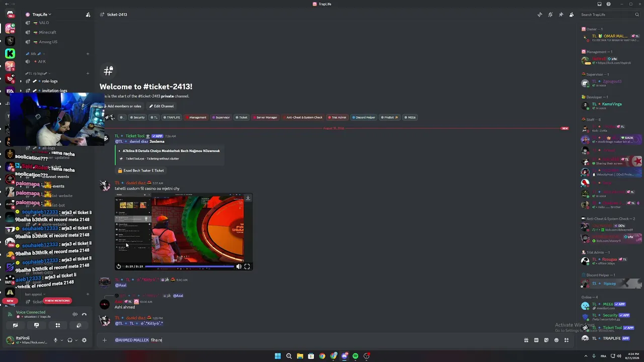
Task: Open audio output options arrow
Action: pyautogui.click(x=76, y=340)
